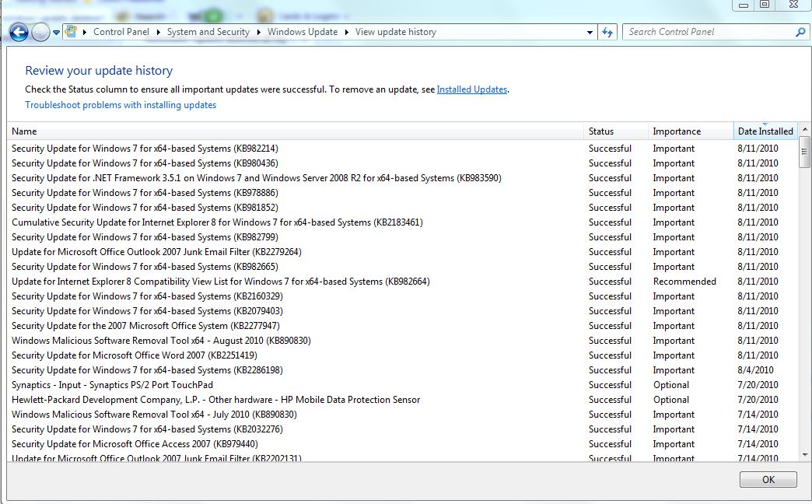Image resolution: width=812 pixels, height=504 pixels.
Task: Open Troubleshoot problems with installing updates
Action: [121, 105]
